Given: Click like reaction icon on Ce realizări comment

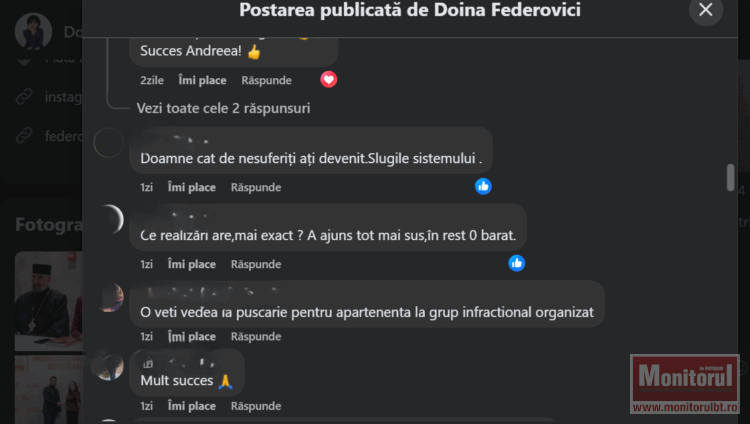Looking at the screenshot, I should point(516,263).
